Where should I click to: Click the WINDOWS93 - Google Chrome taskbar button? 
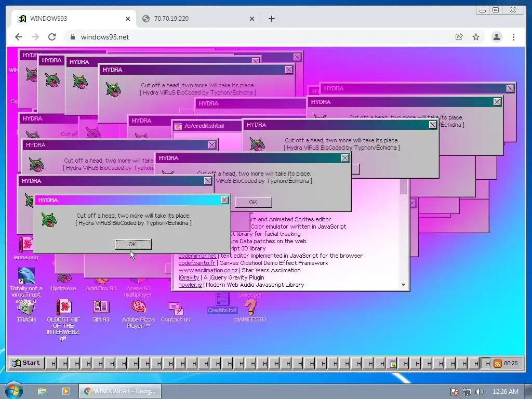[x=120, y=391]
